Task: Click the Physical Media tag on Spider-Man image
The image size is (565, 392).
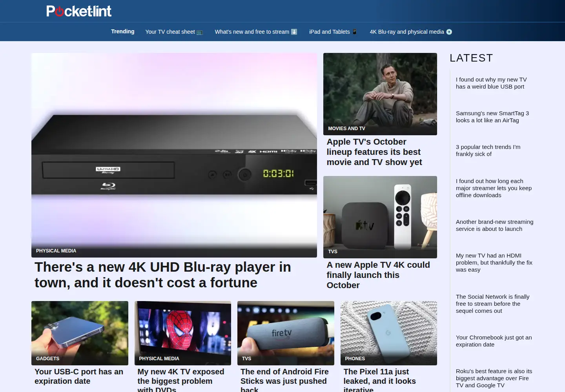Action: 159,359
